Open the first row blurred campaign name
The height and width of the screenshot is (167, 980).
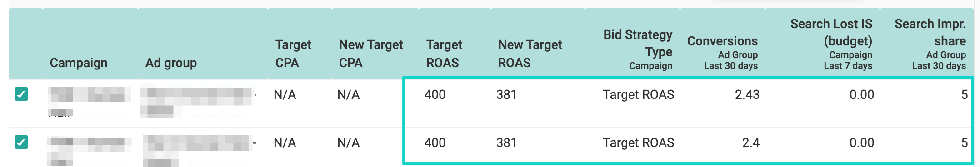(89, 102)
